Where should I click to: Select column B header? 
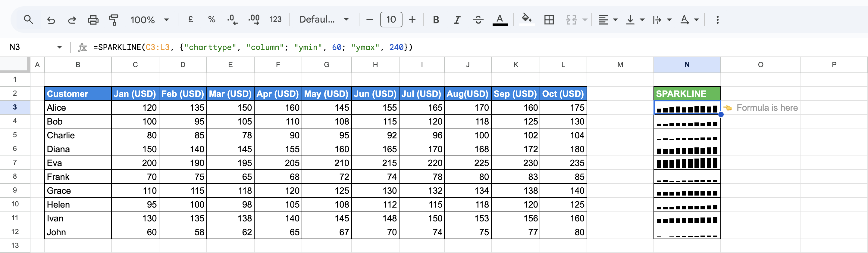coord(78,65)
